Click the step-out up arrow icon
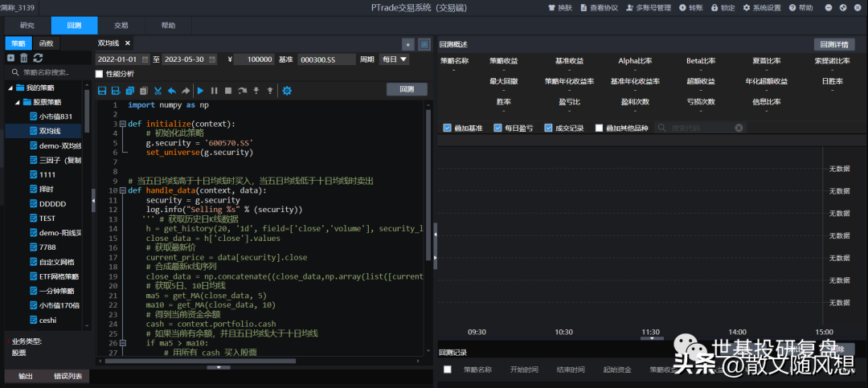Image resolution: width=868 pixels, height=388 pixels. tap(270, 91)
